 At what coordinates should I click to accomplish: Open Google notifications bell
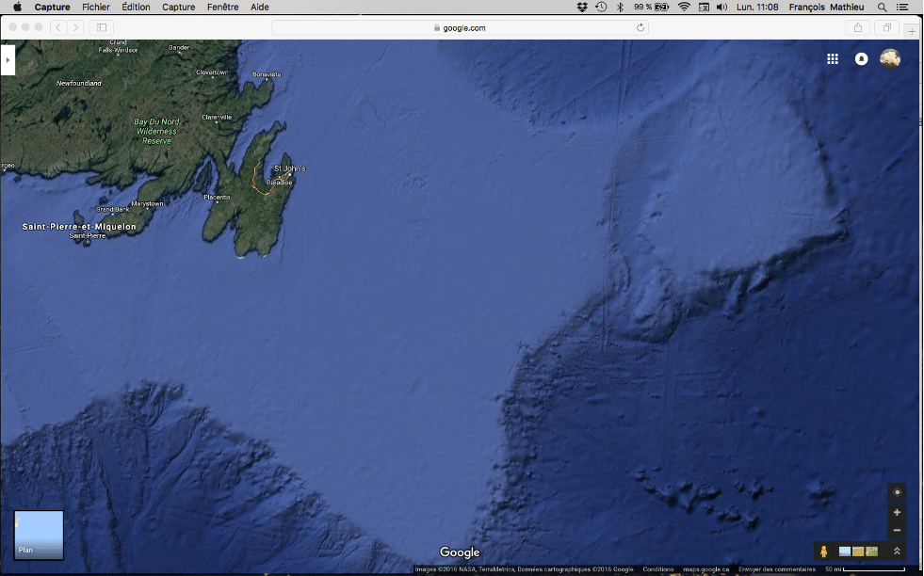(861, 58)
